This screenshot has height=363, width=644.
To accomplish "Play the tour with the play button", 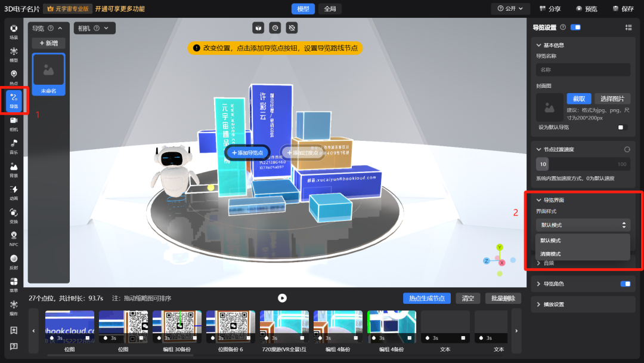I will 282,298.
